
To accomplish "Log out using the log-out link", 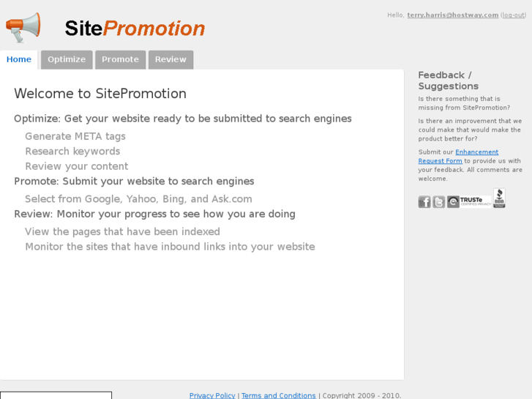I will click(x=513, y=15).
